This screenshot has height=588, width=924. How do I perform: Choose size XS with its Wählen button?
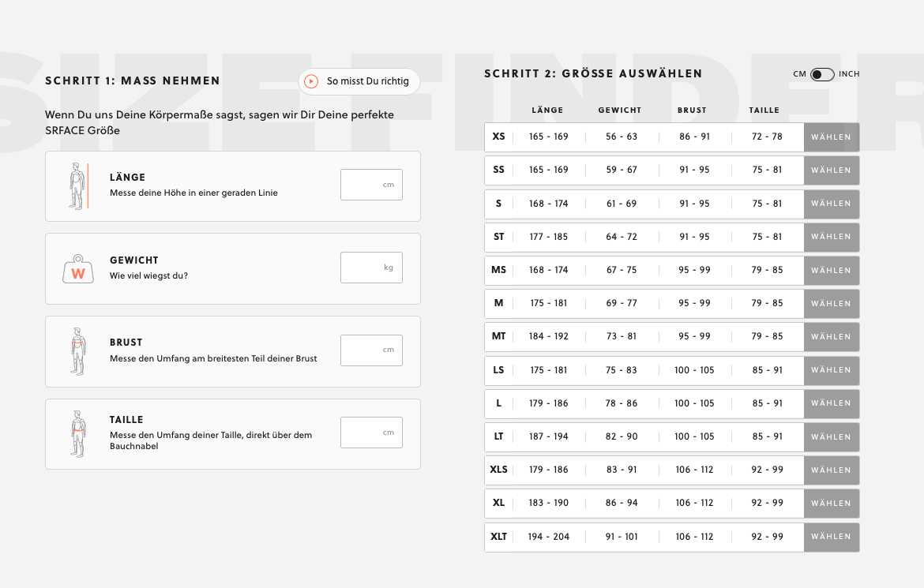[831, 137]
